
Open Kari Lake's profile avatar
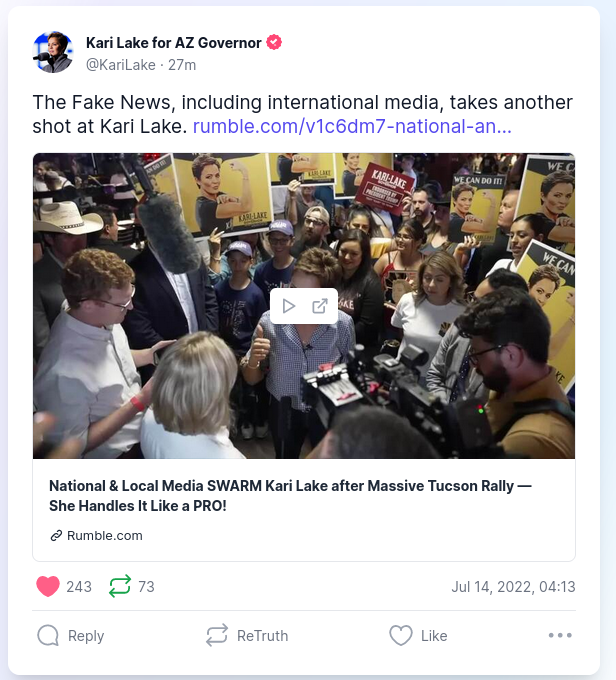[53, 52]
